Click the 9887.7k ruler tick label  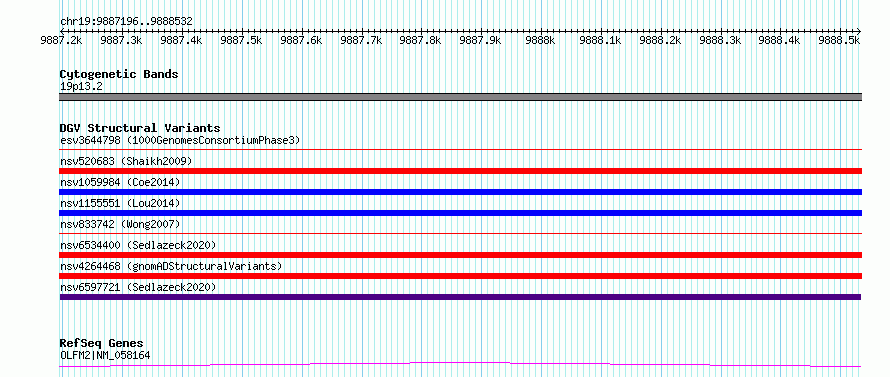(361, 40)
